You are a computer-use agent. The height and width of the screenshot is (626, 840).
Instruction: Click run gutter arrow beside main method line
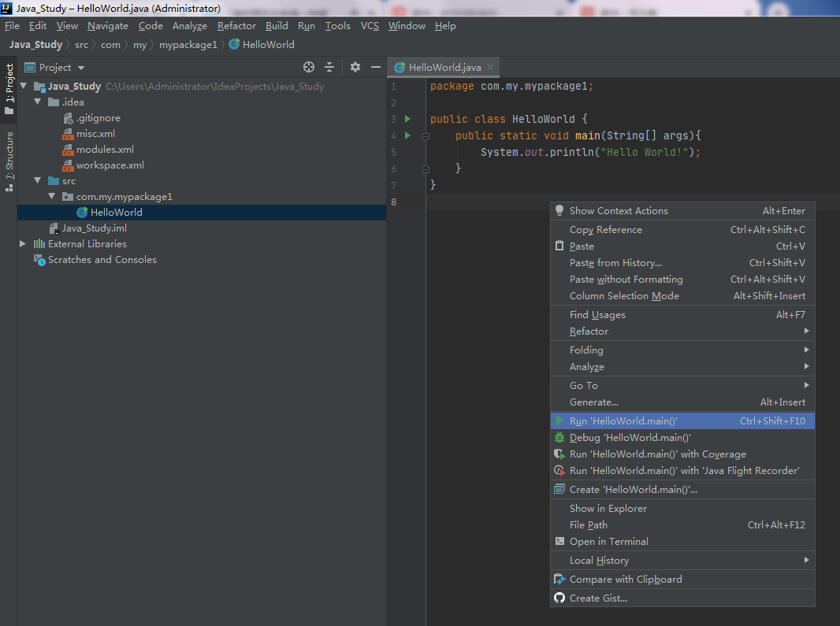pos(407,135)
